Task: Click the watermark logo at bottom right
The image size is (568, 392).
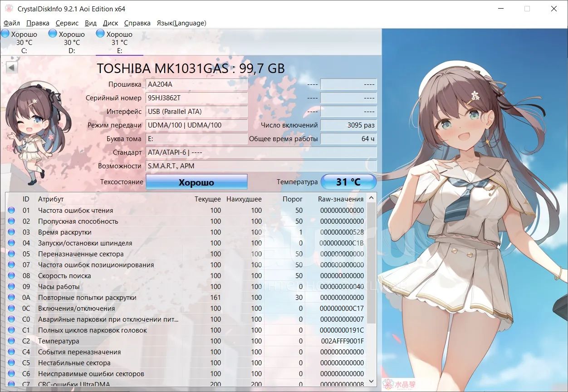Action: coord(399,383)
